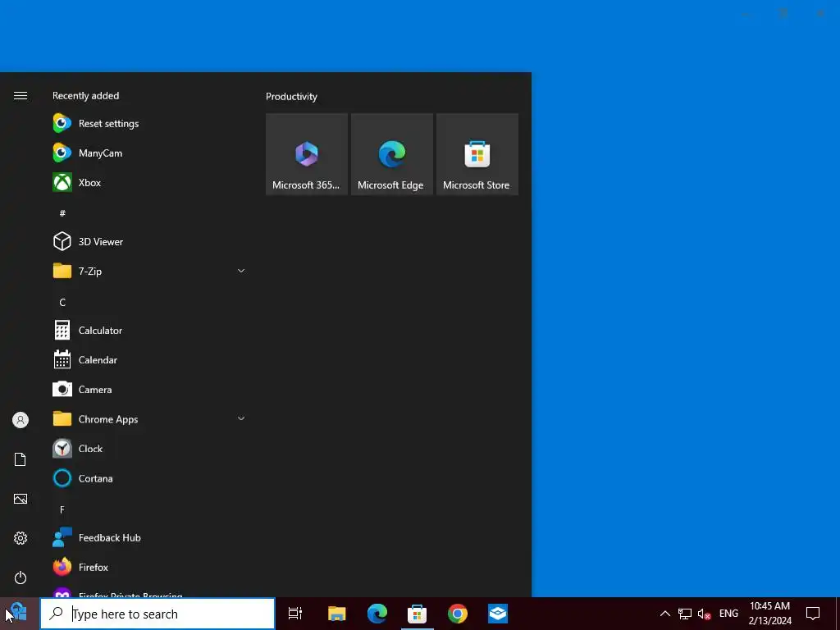Click the # letter header
The width and height of the screenshot is (840, 630).
62,213
